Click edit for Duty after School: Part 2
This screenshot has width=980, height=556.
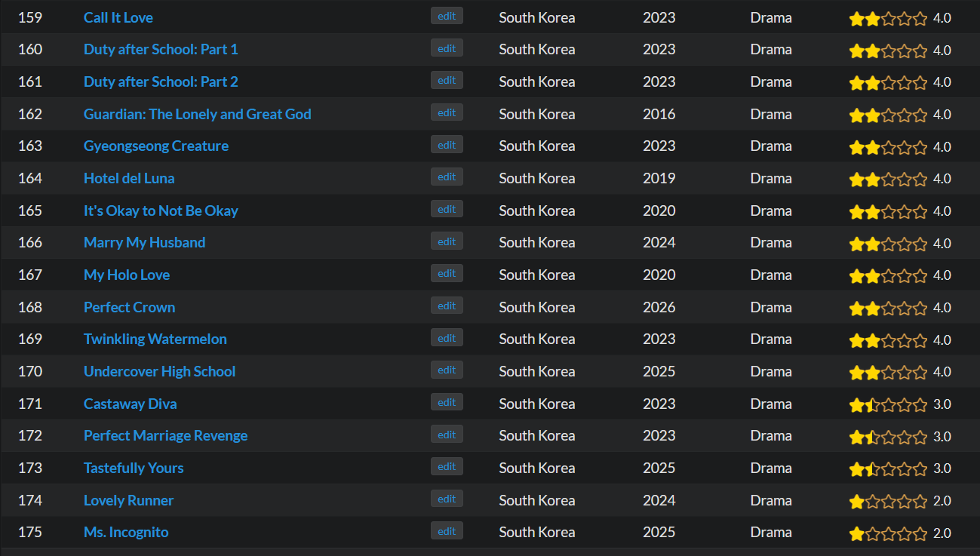[x=447, y=80]
